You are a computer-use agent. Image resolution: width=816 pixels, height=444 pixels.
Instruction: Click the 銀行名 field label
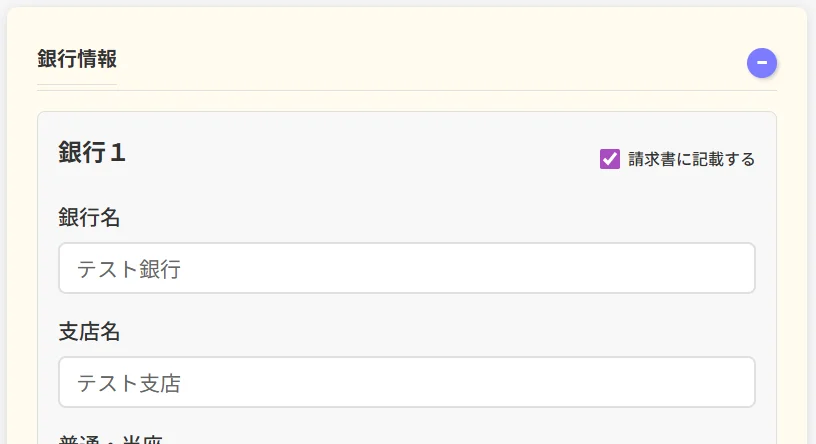tap(89, 216)
